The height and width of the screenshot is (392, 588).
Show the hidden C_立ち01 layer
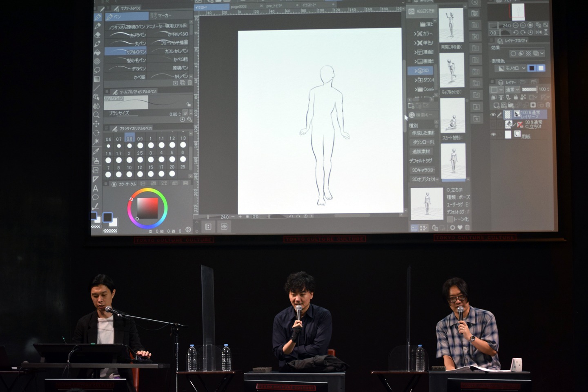[493, 124]
